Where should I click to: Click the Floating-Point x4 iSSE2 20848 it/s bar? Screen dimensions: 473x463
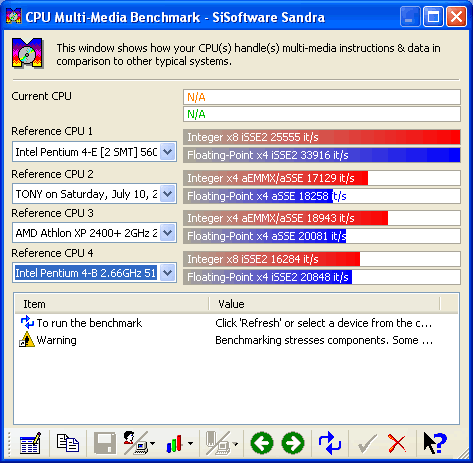click(322, 277)
